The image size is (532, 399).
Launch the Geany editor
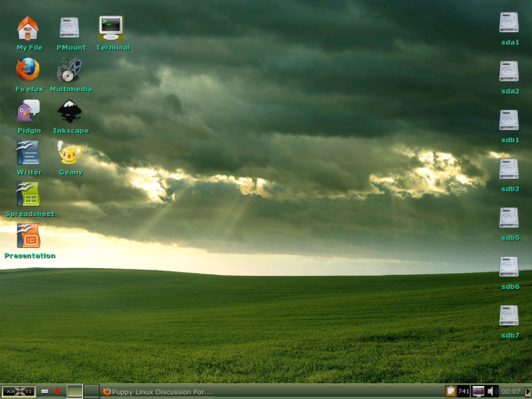click(x=70, y=154)
